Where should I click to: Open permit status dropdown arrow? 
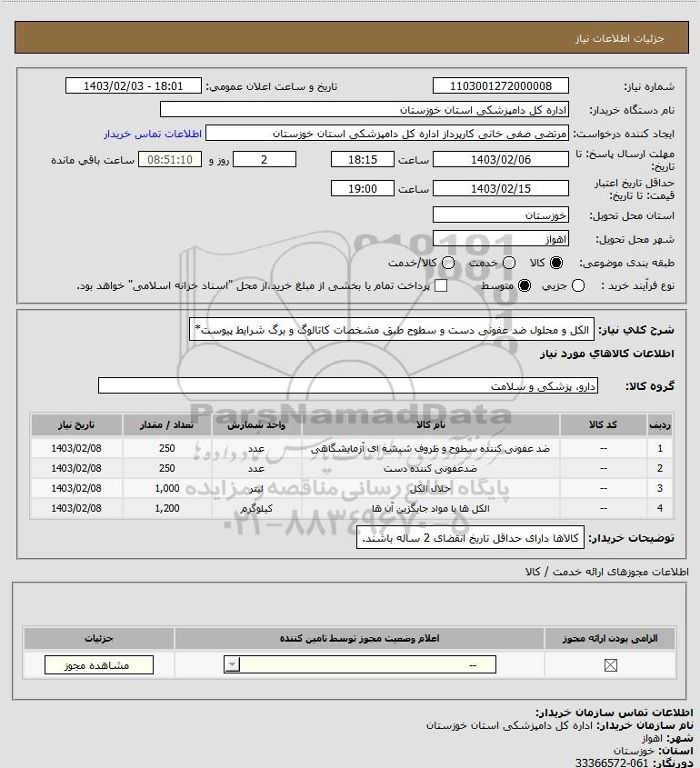[x=232, y=664]
